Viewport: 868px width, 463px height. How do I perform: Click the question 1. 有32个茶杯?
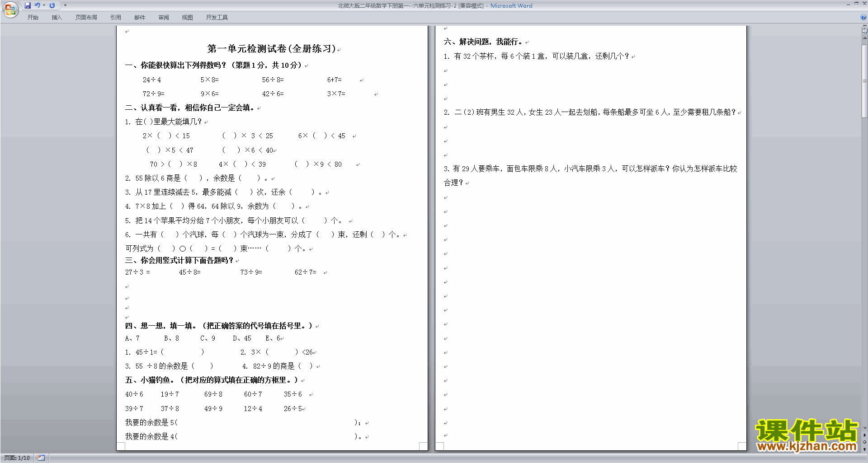(537, 56)
